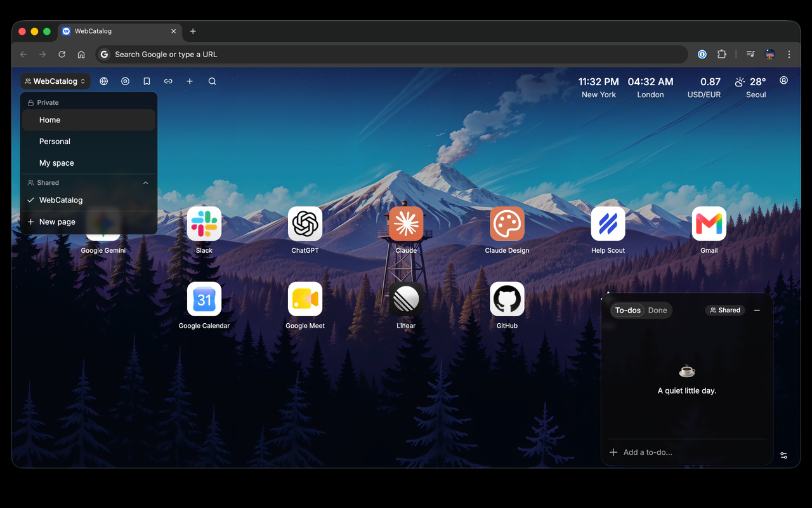Launch Google Meet app
This screenshot has height=508, width=812.
305,299
